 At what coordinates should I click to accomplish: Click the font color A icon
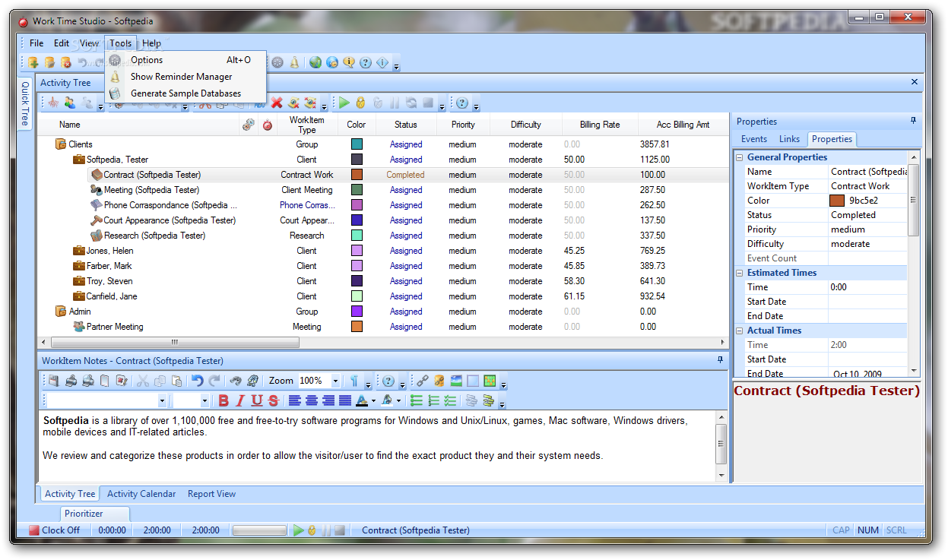tap(362, 400)
